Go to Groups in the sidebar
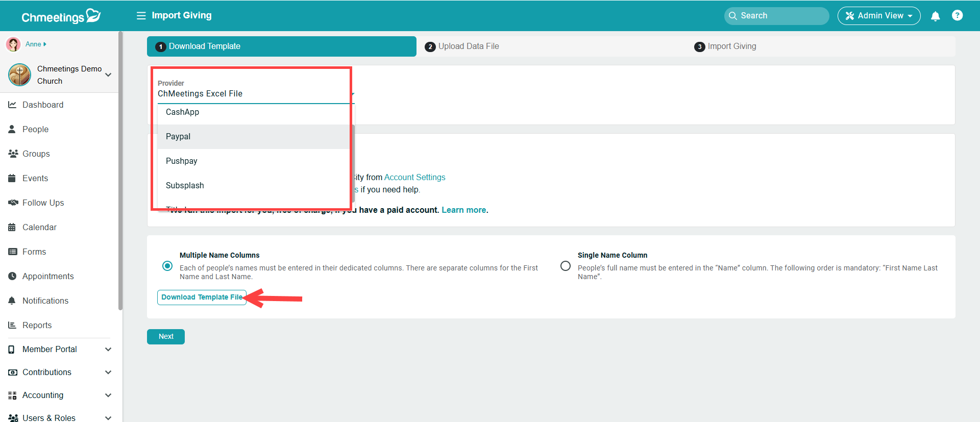The width and height of the screenshot is (980, 422). [36, 154]
